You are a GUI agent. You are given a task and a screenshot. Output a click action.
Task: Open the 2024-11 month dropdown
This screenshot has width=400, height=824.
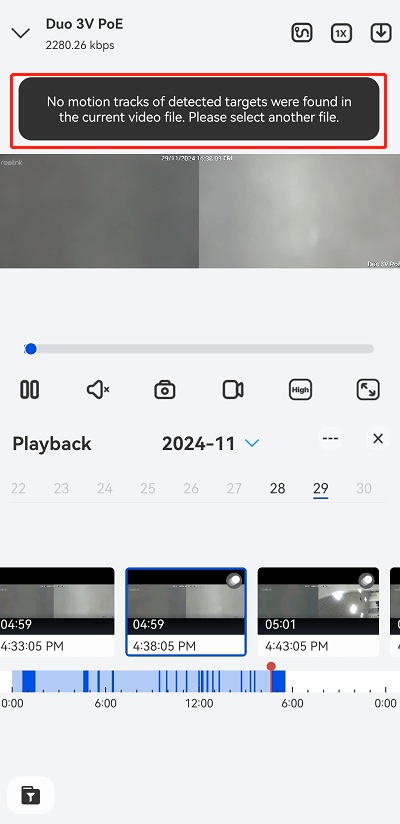click(x=211, y=444)
